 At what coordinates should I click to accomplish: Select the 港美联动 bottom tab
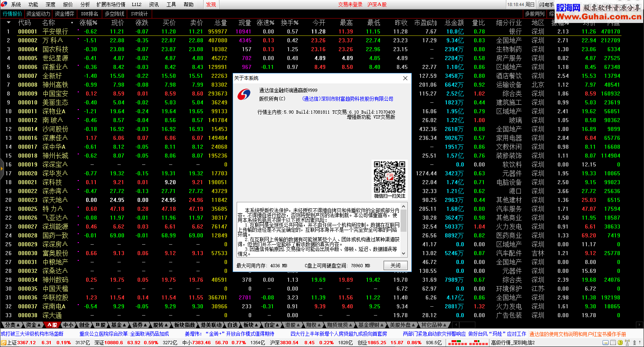click(211, 325)
